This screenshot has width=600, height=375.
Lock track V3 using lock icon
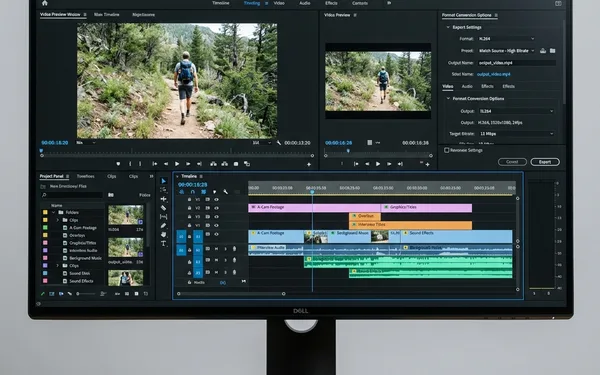coord(189,217)
